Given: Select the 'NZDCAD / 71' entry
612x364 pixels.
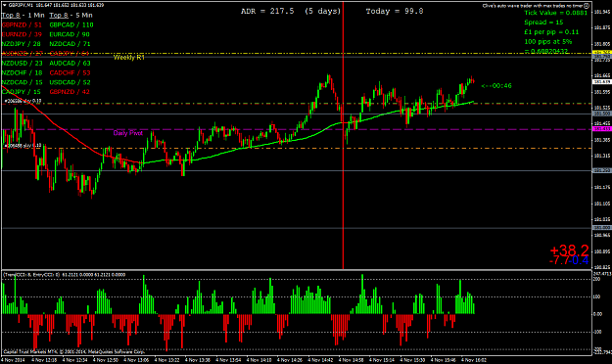Looking at the screenshot, I should coord(70,44).
